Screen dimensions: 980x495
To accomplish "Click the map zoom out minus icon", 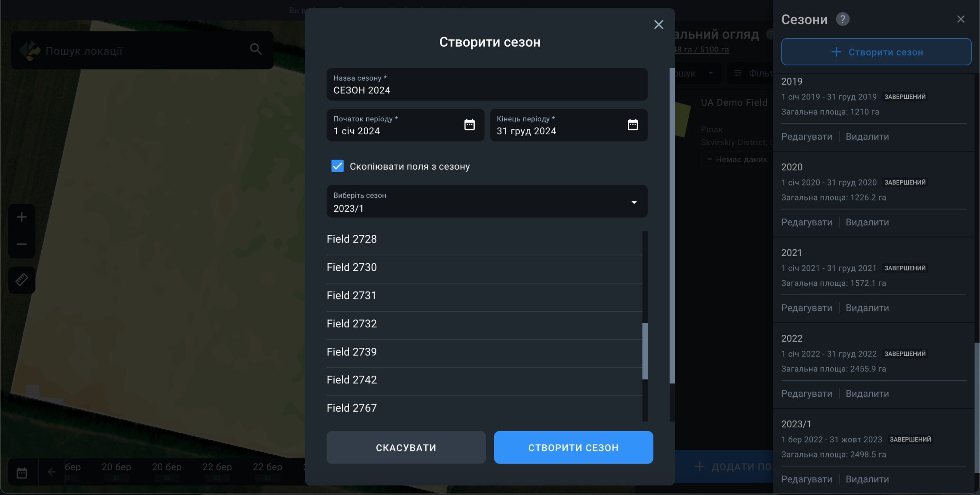I will (x=22, y=244).
